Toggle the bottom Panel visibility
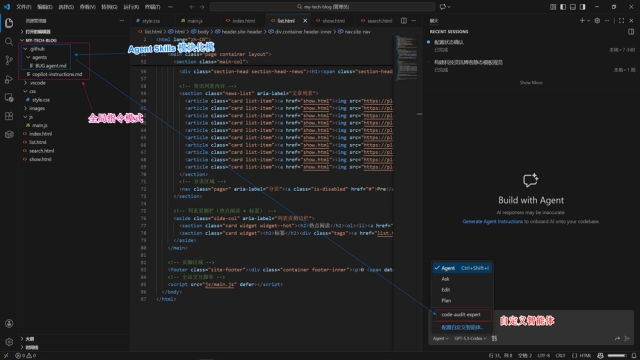This screenshot has width=640, height=360. pos(573,7)
